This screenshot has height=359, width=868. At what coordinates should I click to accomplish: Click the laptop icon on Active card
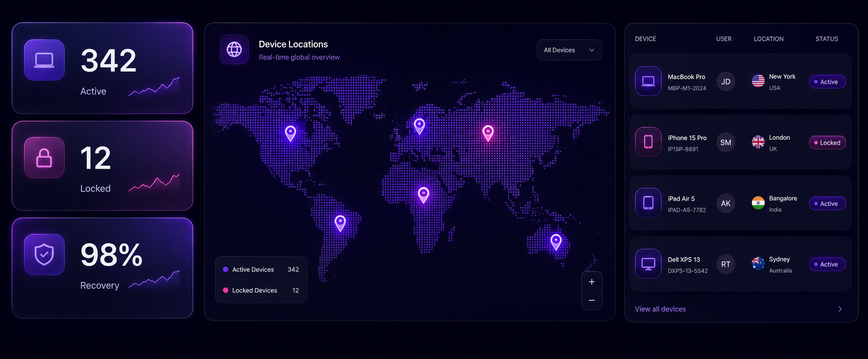point(44,60)
